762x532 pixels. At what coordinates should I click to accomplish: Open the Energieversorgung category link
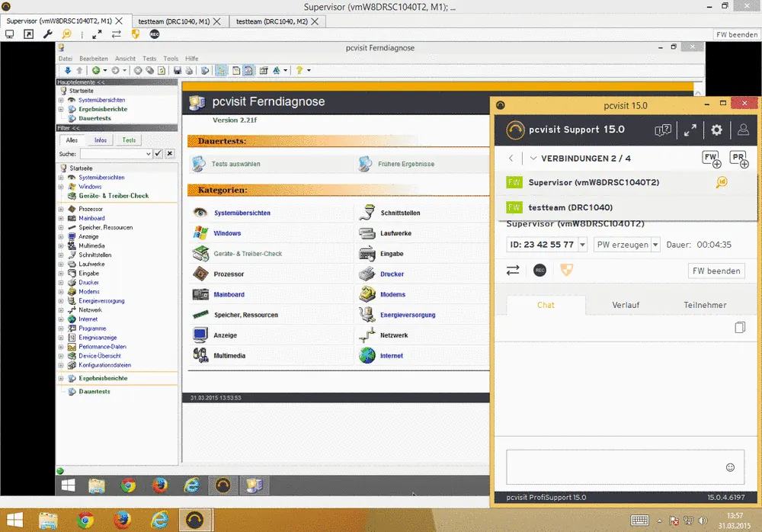point(408,315)
